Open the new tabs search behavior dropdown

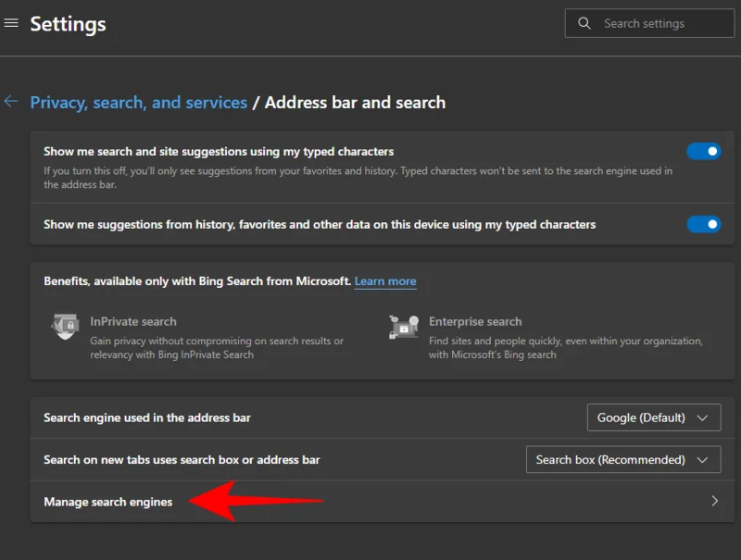622,459
